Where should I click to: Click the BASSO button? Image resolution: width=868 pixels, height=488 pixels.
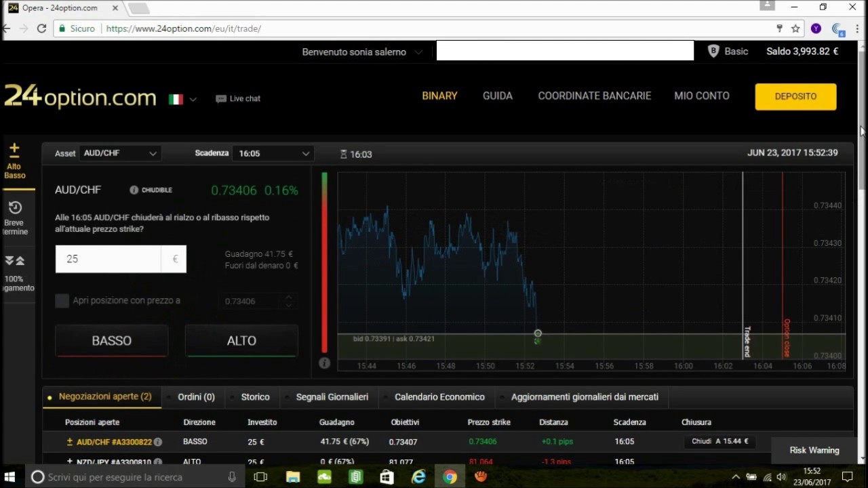point(111,341)
